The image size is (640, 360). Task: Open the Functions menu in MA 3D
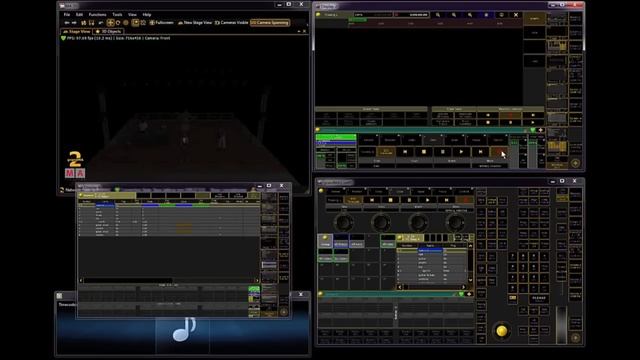[x=98, y=14]
